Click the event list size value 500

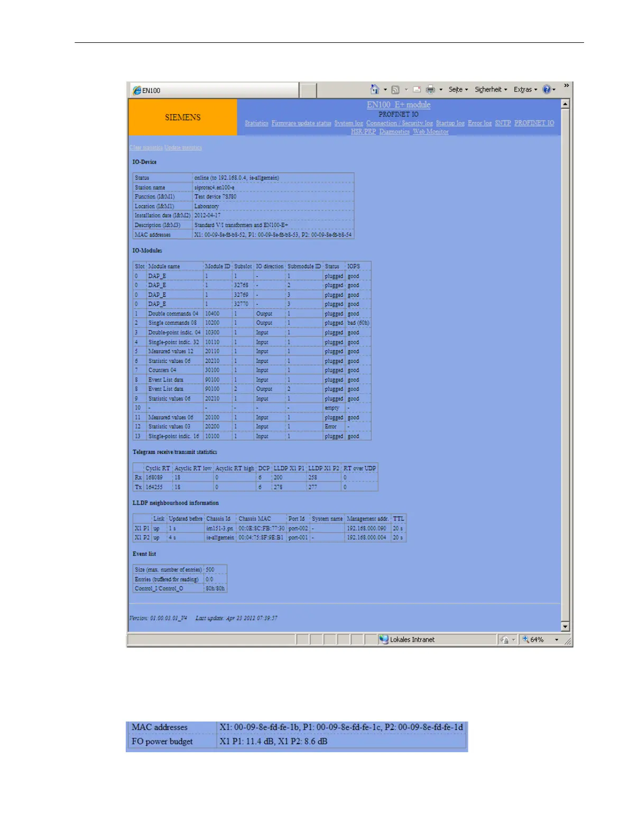pos(210,570)
